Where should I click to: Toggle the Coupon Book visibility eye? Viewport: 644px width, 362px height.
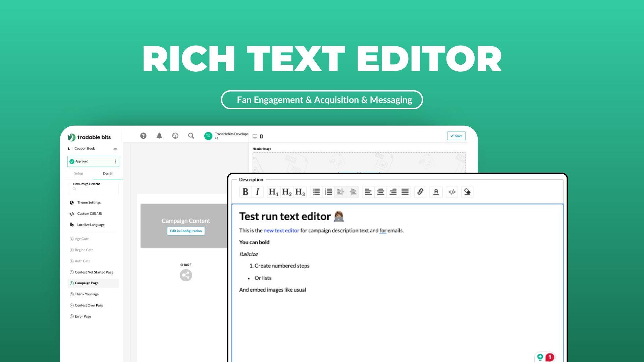(115, 149)
